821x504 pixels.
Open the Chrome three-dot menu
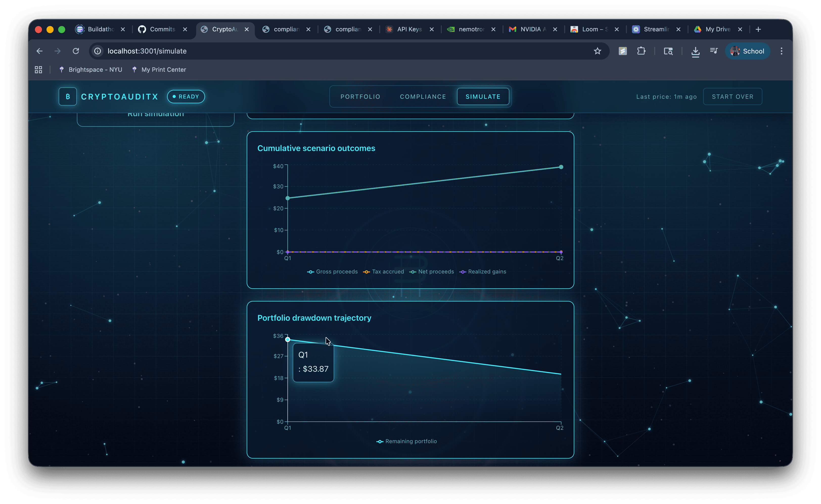point(781,51)
